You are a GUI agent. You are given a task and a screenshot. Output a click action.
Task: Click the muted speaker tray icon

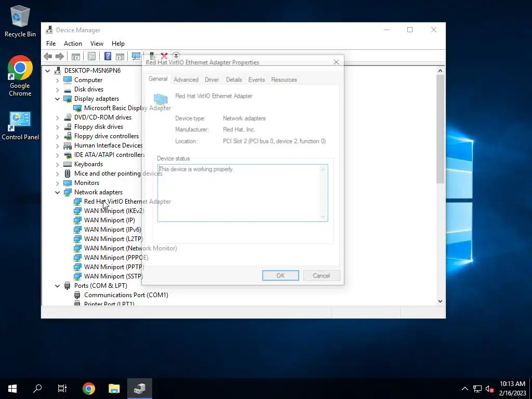click(489, 389)
